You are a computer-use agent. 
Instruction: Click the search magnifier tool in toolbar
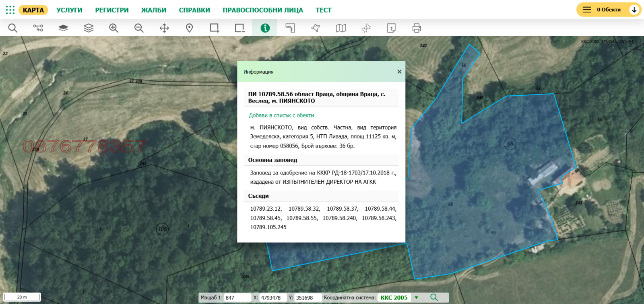point(13,28)
